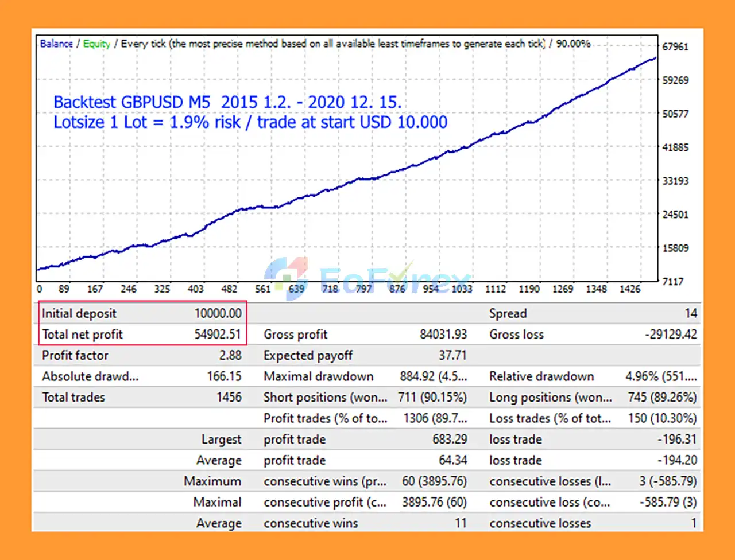Select the Spread value 14

tap(690, 313)
